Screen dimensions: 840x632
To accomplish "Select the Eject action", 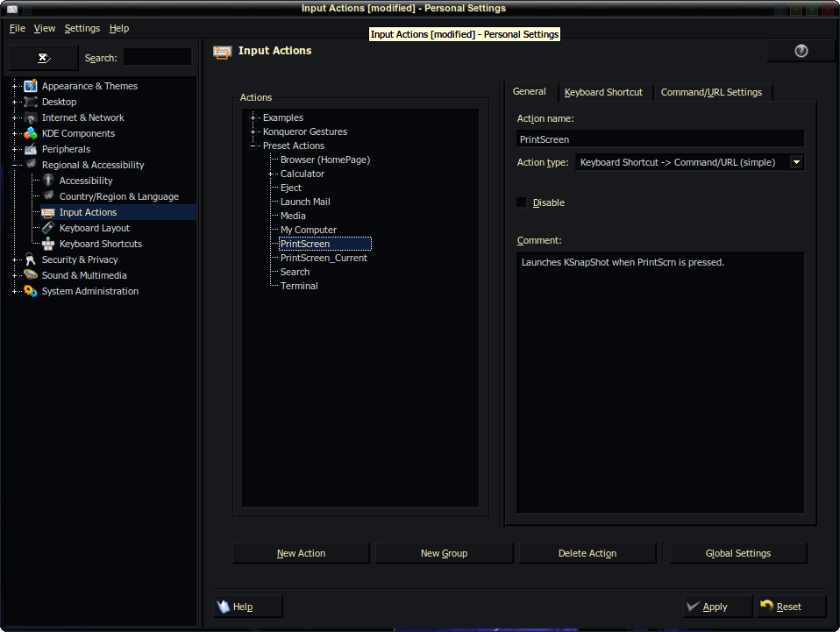I will [x=291, y=188].
